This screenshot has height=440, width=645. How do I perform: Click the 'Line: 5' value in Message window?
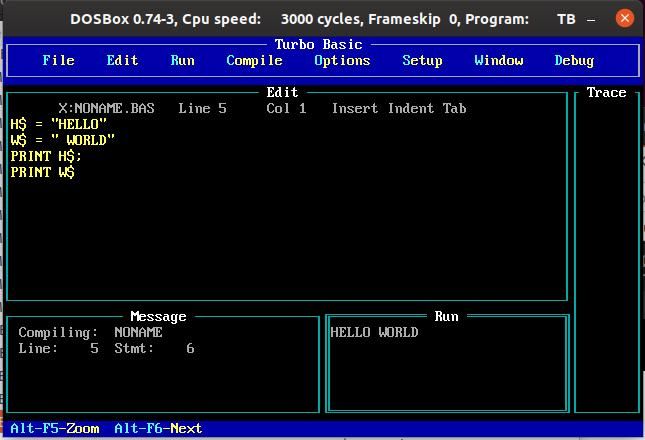(x=58, y=349)
